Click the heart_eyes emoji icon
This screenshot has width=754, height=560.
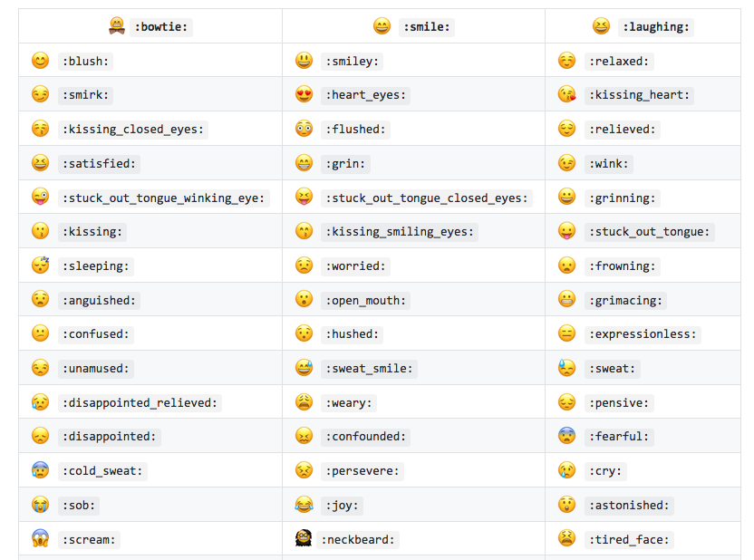point(304,94)
